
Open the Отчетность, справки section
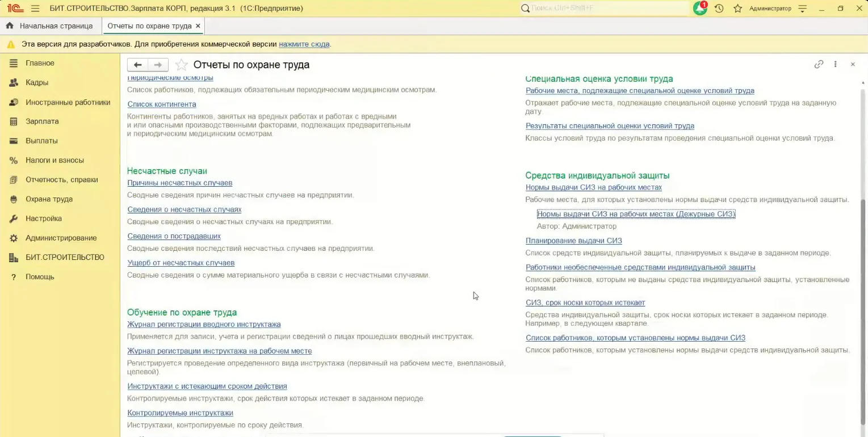(x=61, y=179)
